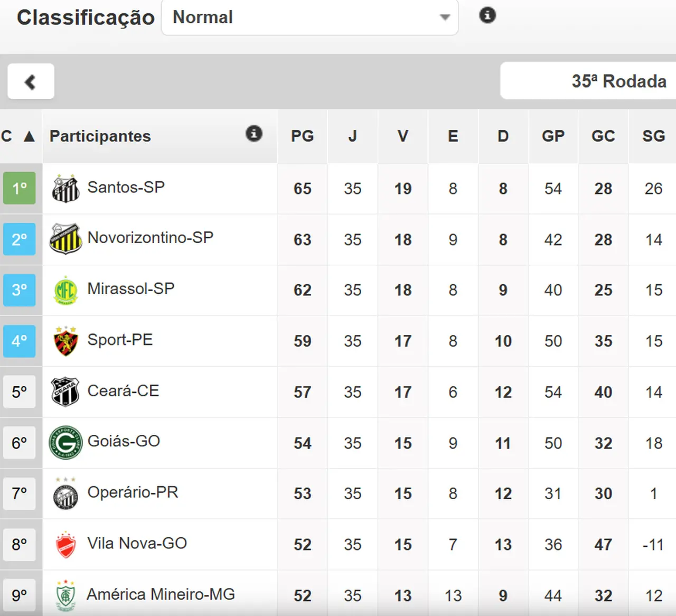Click the Santos-SP club crest
Screen dimensions: 676x616
point(65,189)
